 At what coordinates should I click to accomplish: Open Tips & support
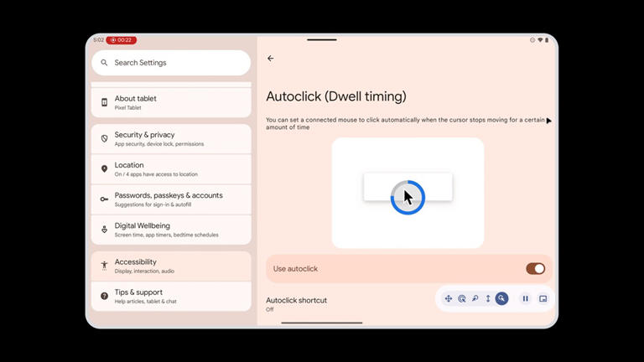point(171,296)
